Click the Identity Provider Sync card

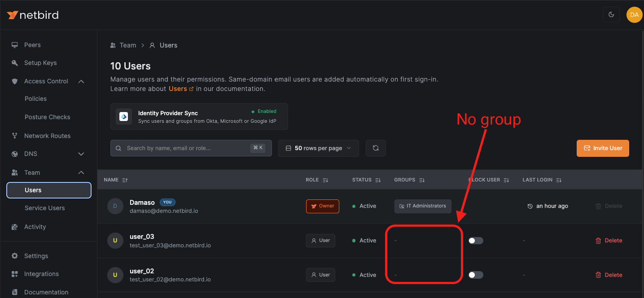[x=199, y=117]
